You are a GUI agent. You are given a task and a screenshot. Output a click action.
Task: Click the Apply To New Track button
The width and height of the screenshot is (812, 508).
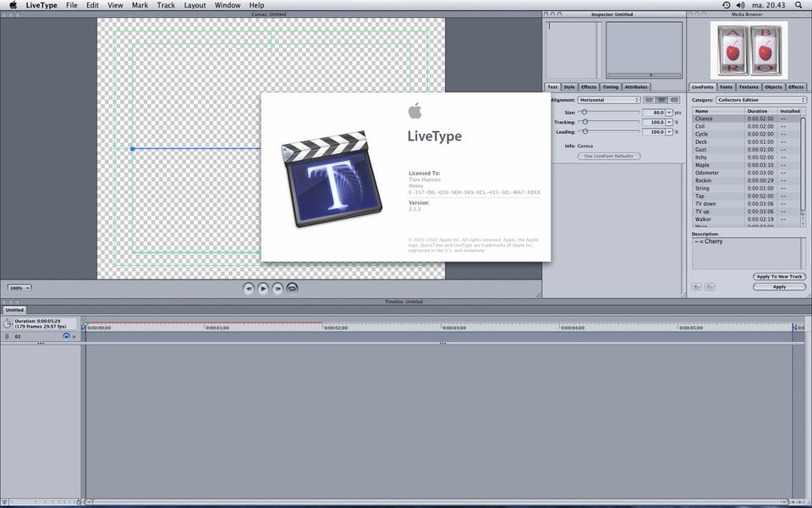click(778, 277)
